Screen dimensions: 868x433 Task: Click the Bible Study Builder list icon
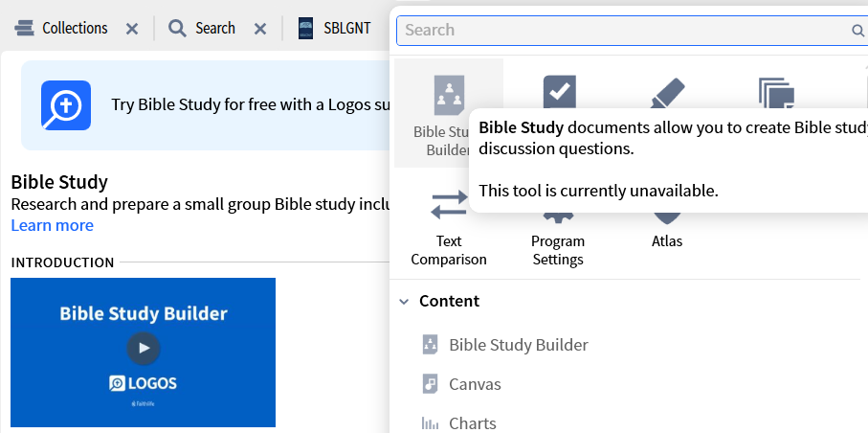(430, 344)
